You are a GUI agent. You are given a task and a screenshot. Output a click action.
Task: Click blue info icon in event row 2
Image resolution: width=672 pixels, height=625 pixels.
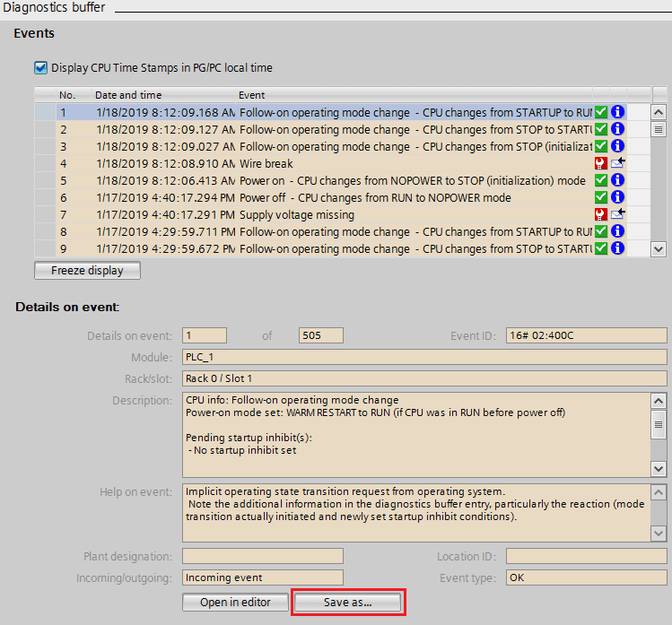617,129
